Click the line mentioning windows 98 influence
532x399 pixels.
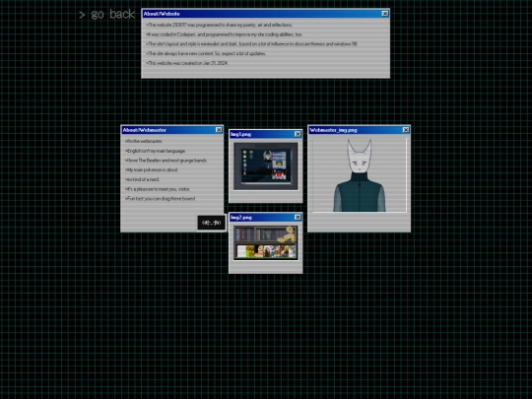point(252,44)
